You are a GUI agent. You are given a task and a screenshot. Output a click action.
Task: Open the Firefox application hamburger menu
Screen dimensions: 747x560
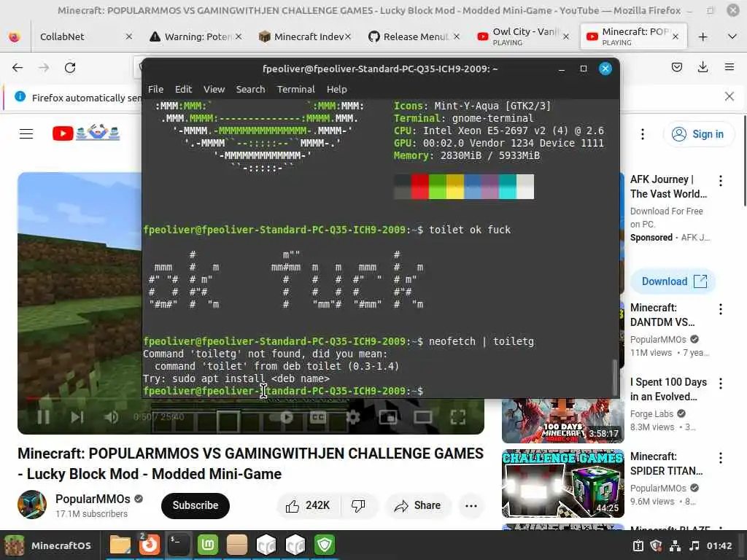pyautogui.click(x=729, y=67)
